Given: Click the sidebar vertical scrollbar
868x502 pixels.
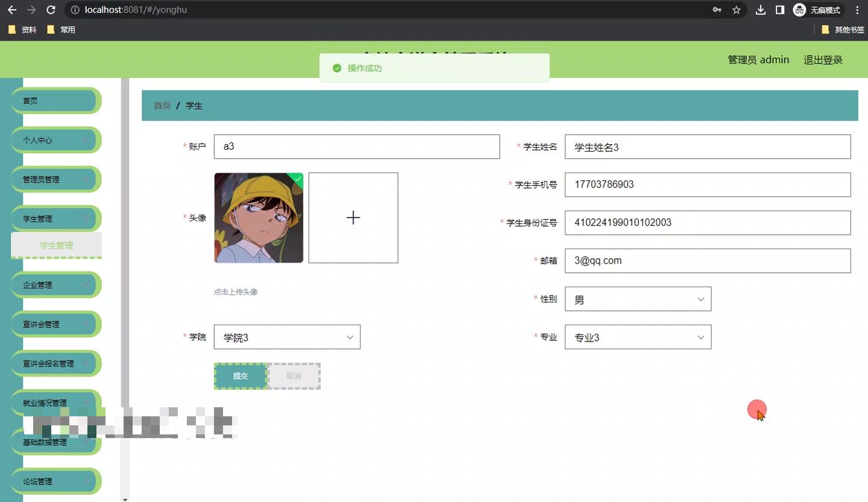Looking at the screenshot, I should (x=125, y=241).
